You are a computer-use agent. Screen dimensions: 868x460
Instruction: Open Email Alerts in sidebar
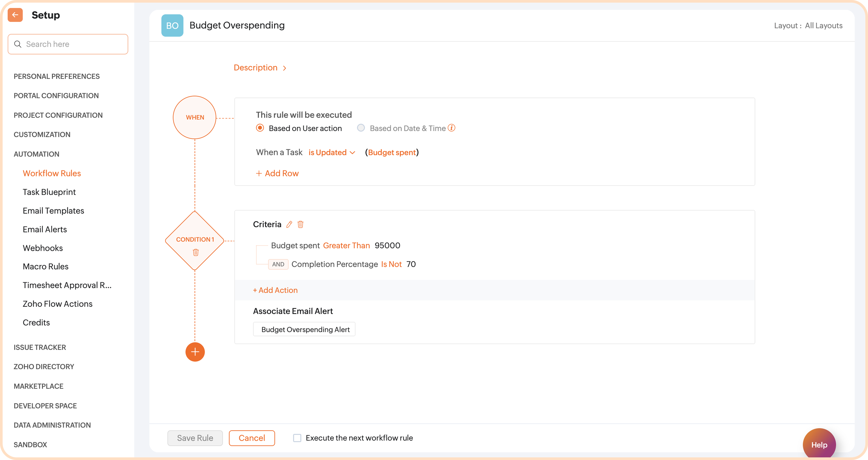[x=45, y=230]
